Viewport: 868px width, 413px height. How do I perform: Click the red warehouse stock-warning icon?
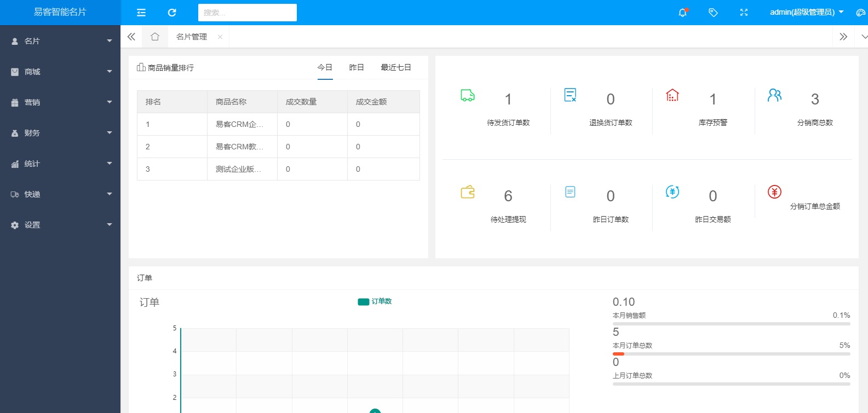pyautogui.click(x=672, y=95)
